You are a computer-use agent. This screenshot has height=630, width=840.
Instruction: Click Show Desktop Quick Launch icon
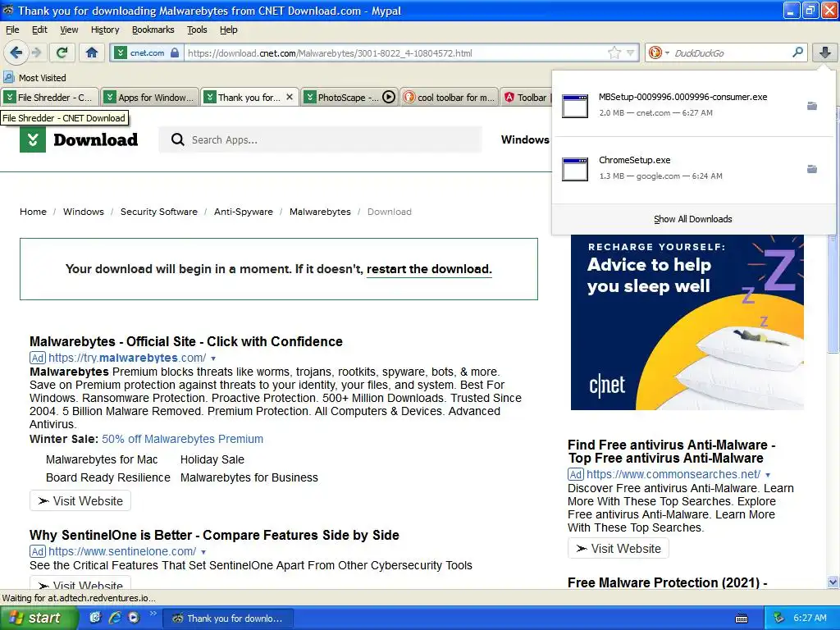point(95,618)
